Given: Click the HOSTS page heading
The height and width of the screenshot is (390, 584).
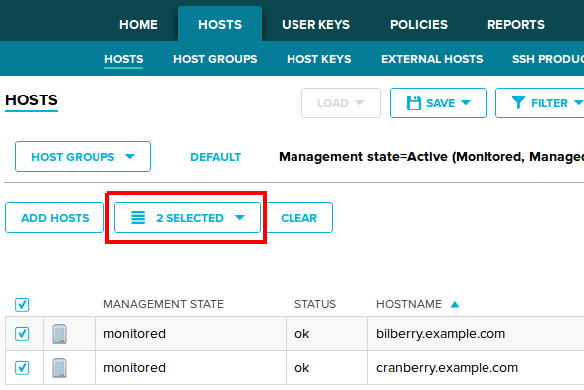Looking at the screenshot, I should (x=31, y=100).
